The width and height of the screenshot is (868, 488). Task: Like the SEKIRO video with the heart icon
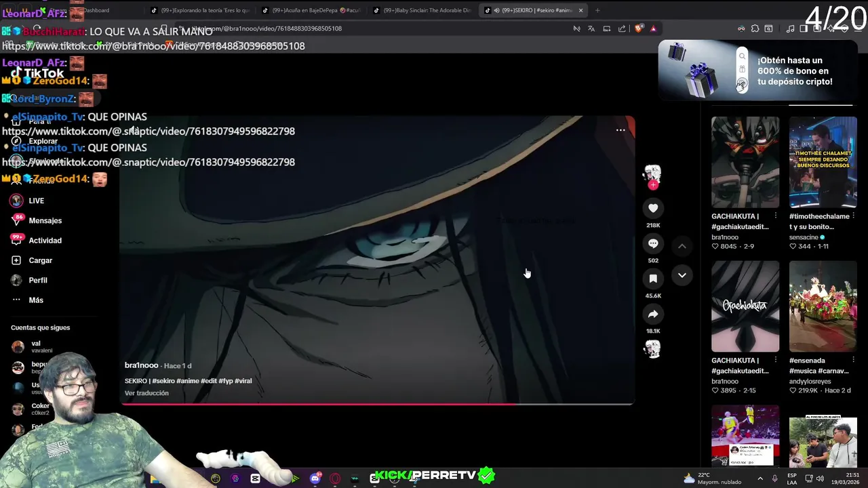[x=653, y=208]
